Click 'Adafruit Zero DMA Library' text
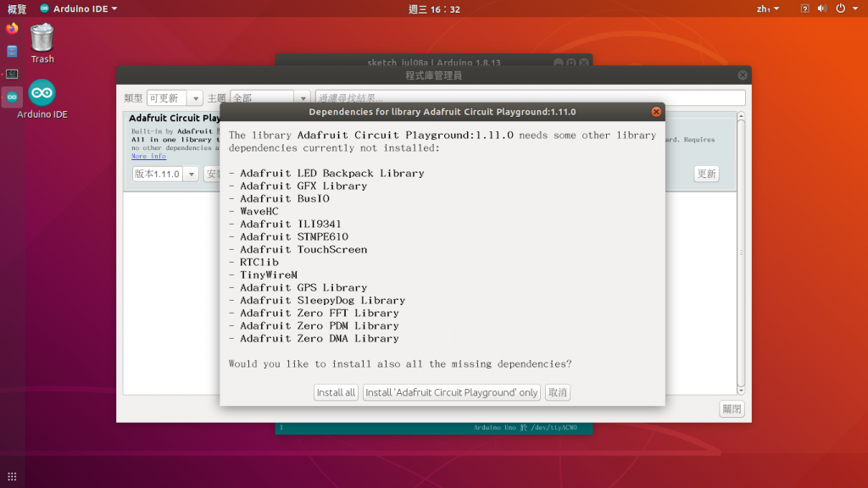Screen dimensions: 868x488 (x=320, y=339)
